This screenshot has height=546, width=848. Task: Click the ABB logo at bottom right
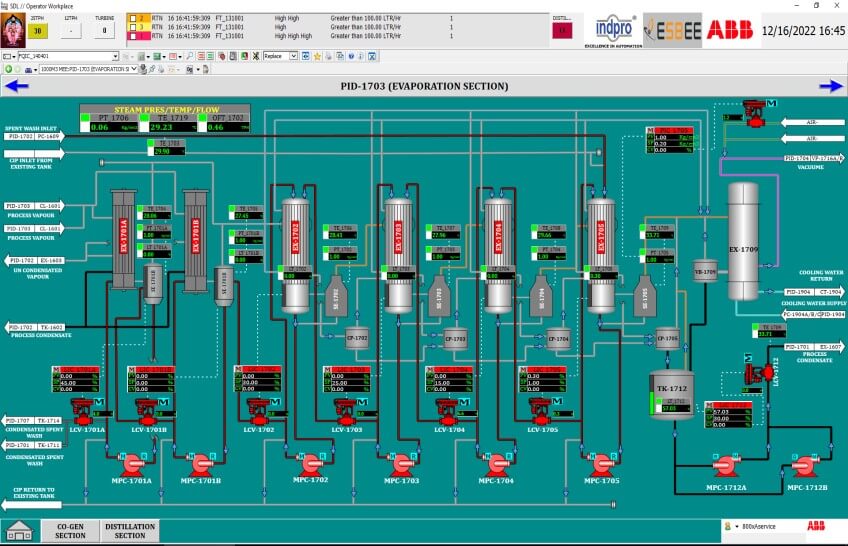[x=816, y=525]
